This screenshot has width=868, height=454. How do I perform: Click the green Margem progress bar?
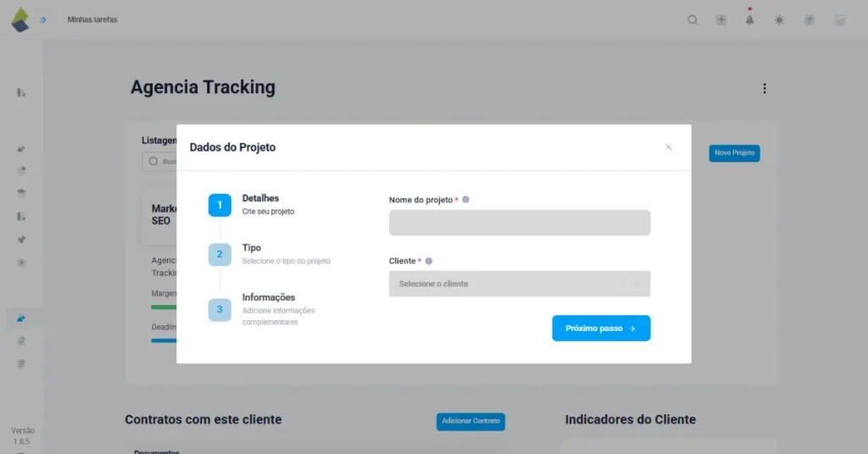pyautogui.click(x=164, y=307)
